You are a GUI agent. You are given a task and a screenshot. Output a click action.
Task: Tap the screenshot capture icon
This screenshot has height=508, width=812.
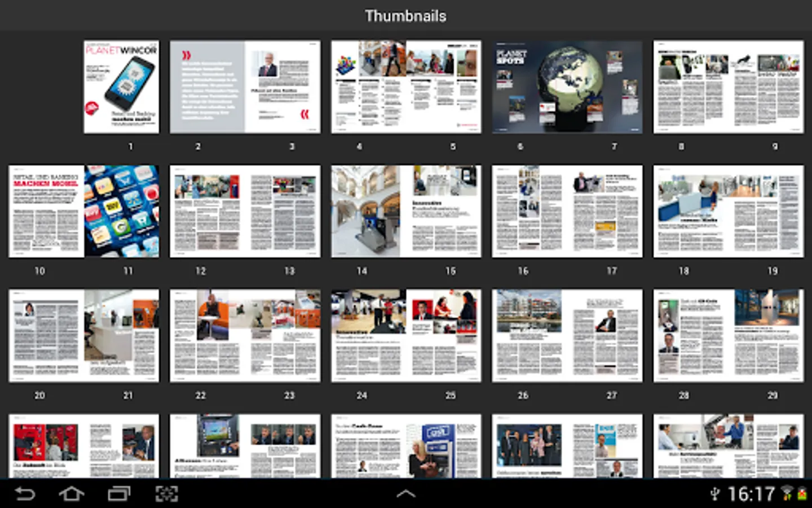(x=166, y=494)
